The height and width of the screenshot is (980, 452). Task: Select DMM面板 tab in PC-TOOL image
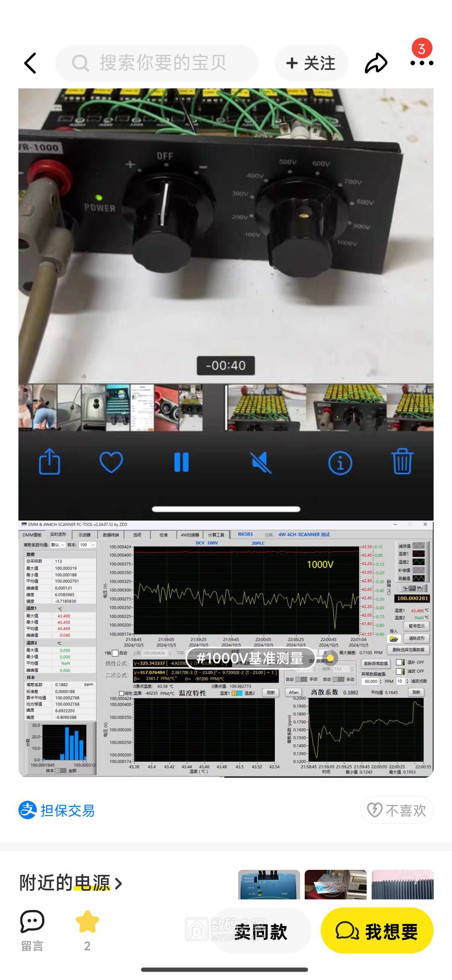click(32, 534)
